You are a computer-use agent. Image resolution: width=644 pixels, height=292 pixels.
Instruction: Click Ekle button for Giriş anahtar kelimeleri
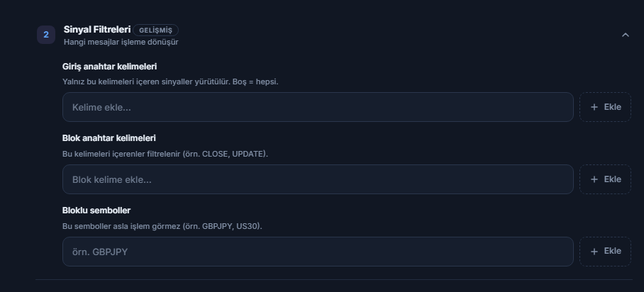click(x=606, y=107)
